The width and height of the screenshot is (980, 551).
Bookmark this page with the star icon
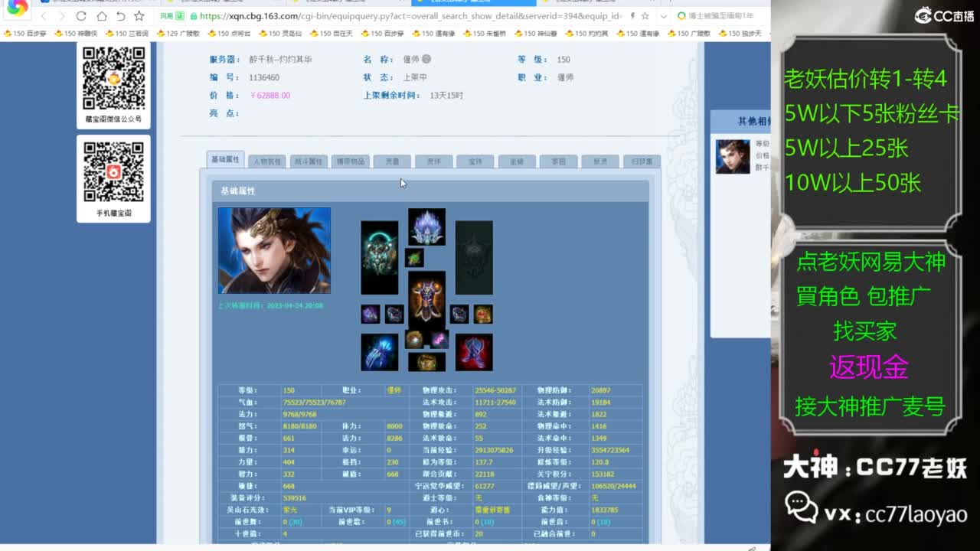point(139,16)
